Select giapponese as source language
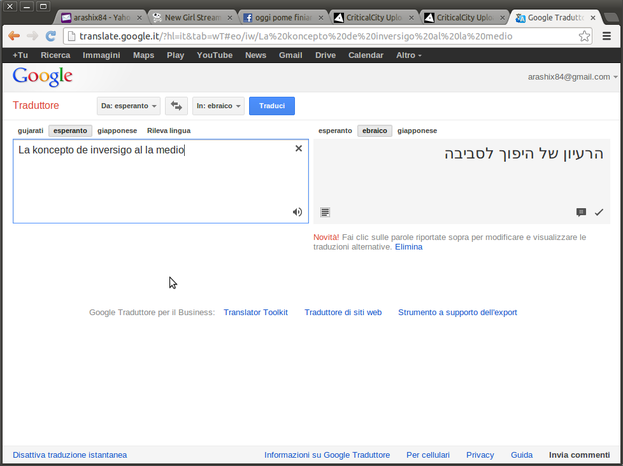 [117, 131]
